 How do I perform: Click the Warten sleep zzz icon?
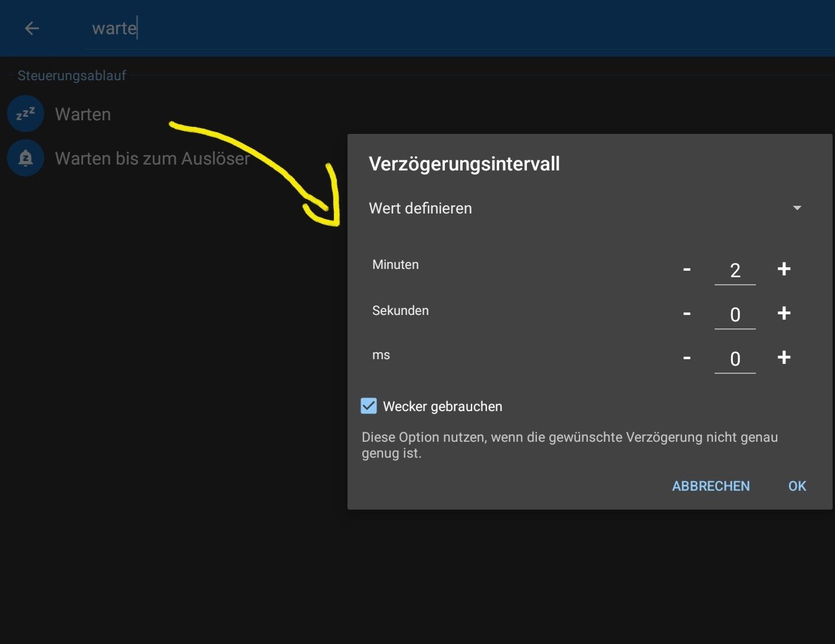25,114
